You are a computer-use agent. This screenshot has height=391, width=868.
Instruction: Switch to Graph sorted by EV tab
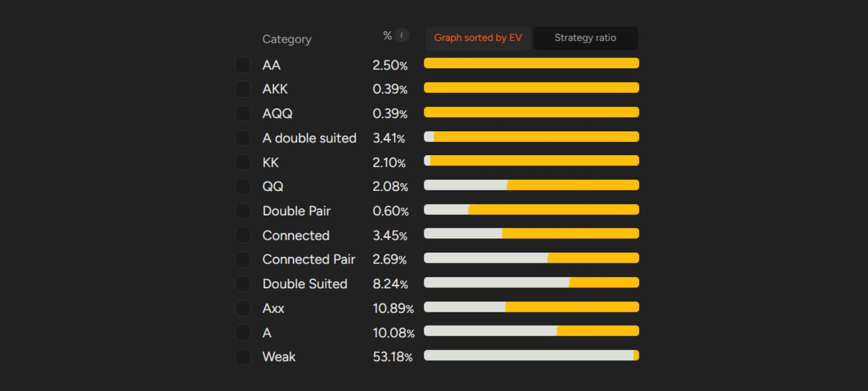pos(477,38)
